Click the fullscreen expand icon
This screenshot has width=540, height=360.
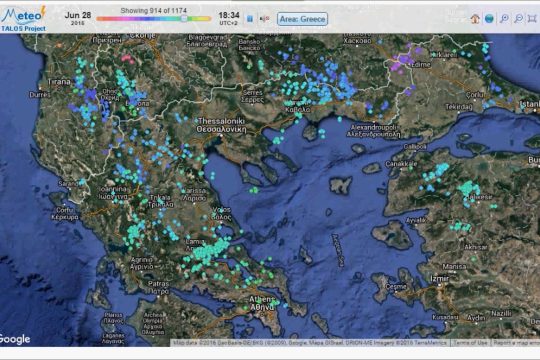click(532, 19)
